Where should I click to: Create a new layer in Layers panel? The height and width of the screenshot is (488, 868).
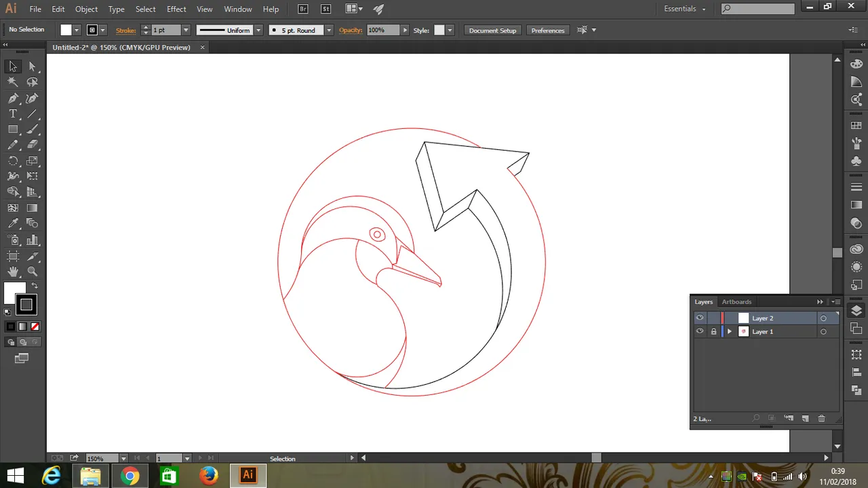click(806, 418)
